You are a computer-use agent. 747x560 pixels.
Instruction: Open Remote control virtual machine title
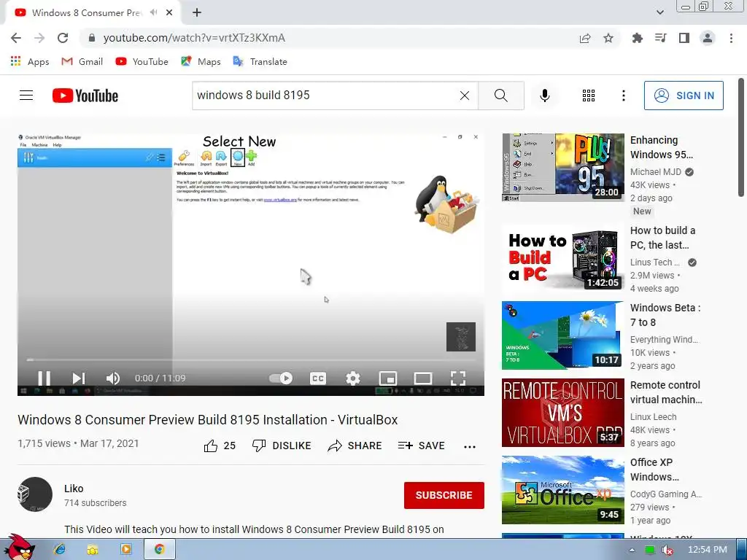pyautogui.click(x=666, y=392)
